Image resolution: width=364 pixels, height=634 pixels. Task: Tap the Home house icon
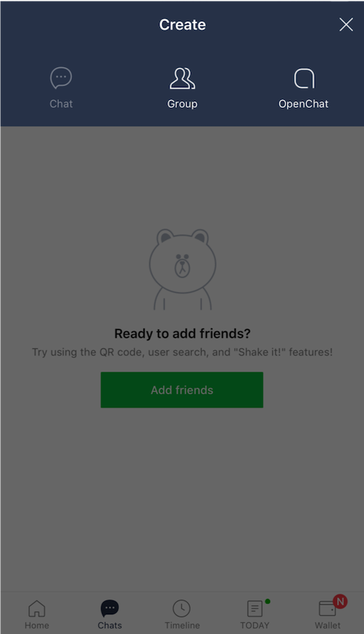36,608
